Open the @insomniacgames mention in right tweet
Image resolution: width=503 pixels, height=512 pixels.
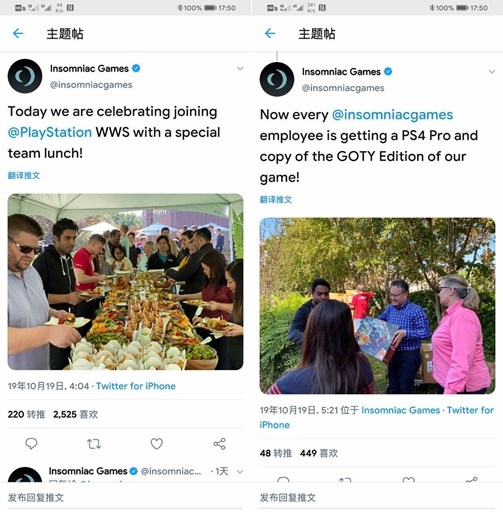[x=392, y=115]
